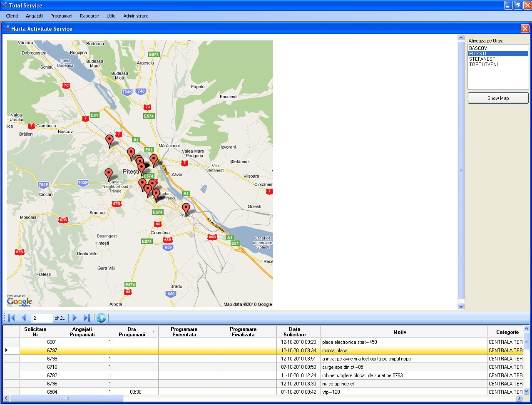This screenshot has height=405, width=532.
Task: Click the date cell 12-10-2010 09:29
Action: click(x=298, y=342)
